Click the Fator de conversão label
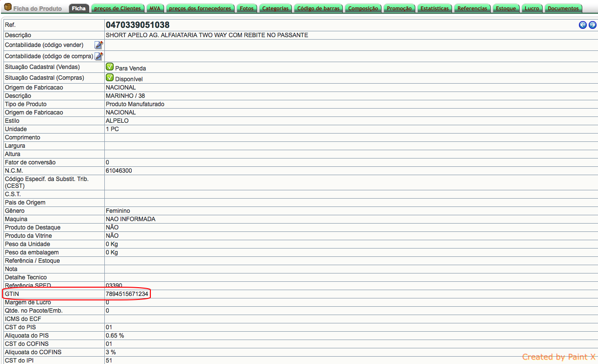Image resolution: width=598 pixels, height=364 pixels. coord(30,162)
